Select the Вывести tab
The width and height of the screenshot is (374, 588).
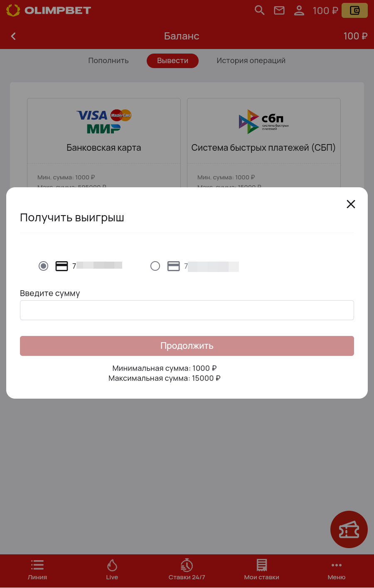(x=172, y=61)
